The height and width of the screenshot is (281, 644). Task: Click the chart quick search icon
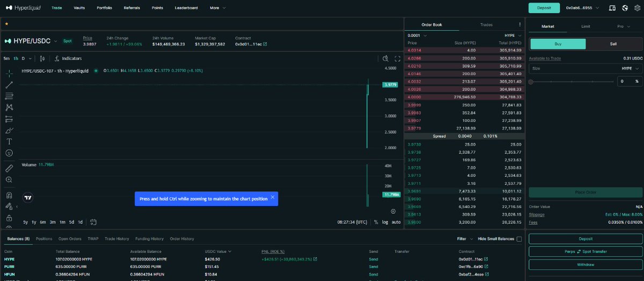385,59
